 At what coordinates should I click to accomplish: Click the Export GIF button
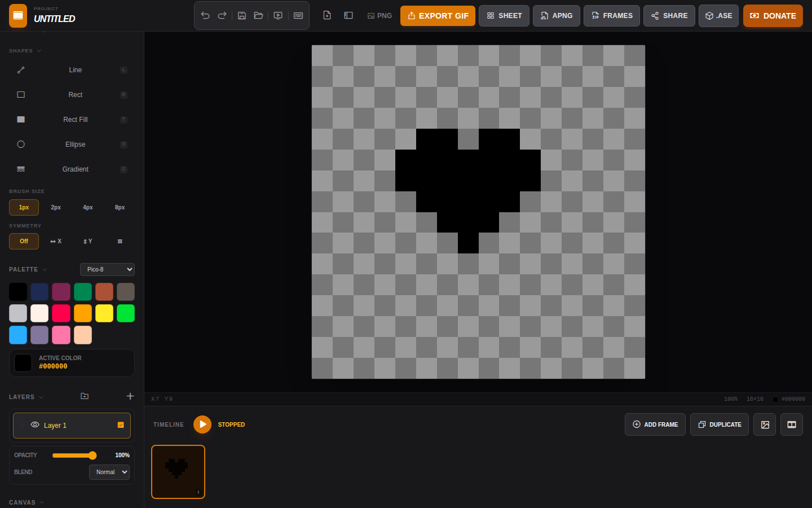(438, 16)
